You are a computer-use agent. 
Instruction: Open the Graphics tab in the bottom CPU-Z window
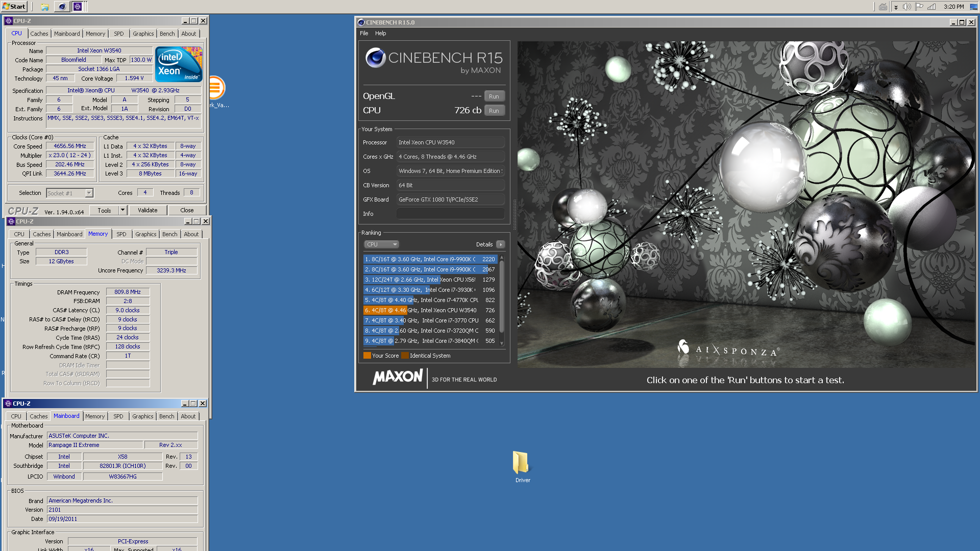tap(142, 416)
